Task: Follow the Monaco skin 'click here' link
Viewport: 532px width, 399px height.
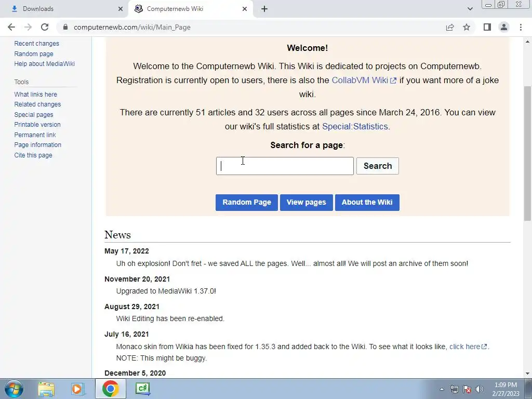Action: click(468, 347)
